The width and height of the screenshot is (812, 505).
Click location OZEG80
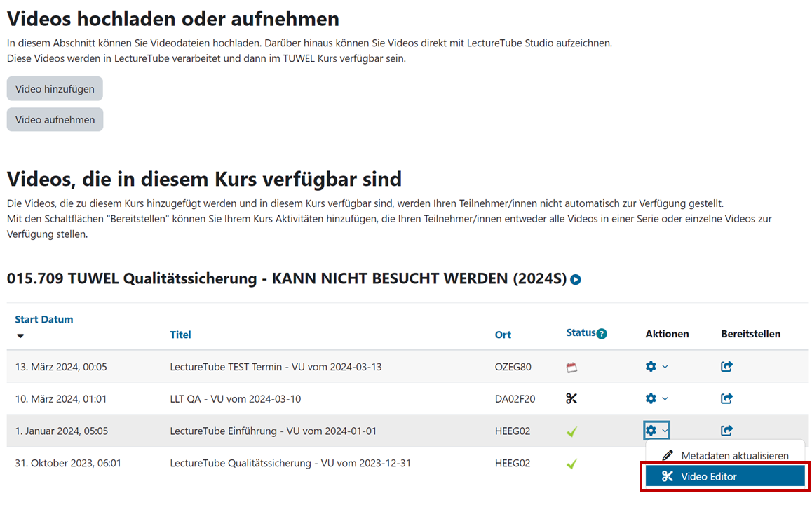click(x=513, y=368)
